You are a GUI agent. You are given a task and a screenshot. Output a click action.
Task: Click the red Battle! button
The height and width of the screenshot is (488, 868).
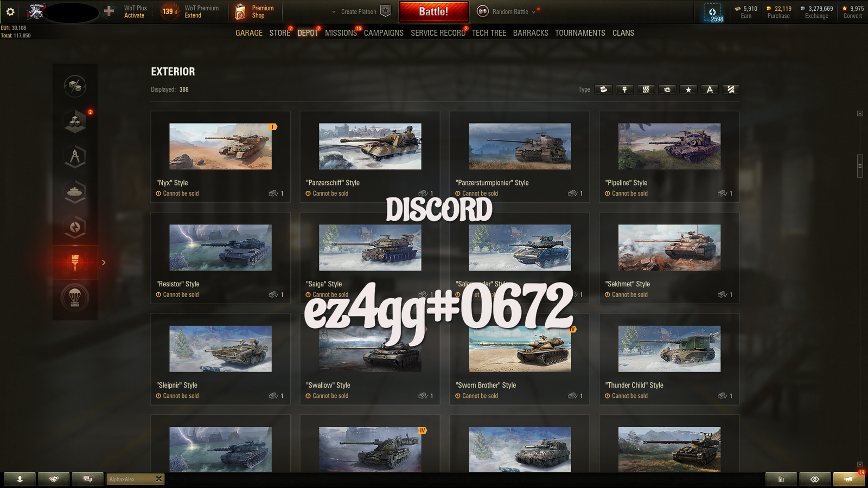(433, 11)
